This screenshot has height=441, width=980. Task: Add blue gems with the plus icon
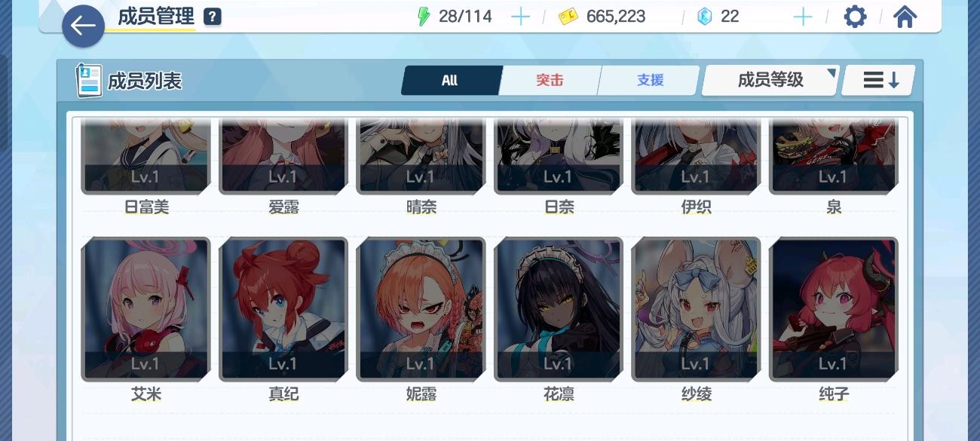[x=803, y=17]
